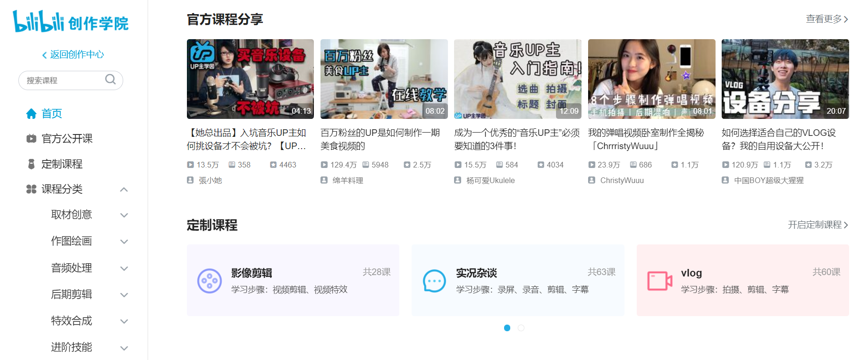This screenshot has width=868, height=360.
Task: Click the camera icon on vlog card
Action: pos(659,281)
